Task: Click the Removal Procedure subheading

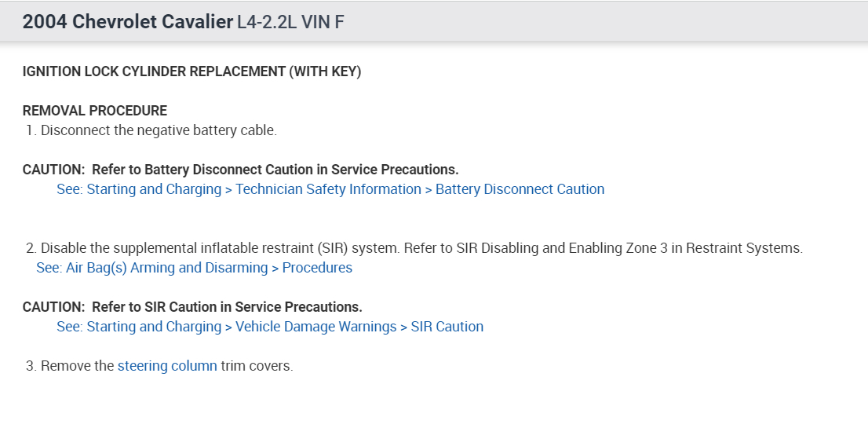Action: 95,111
